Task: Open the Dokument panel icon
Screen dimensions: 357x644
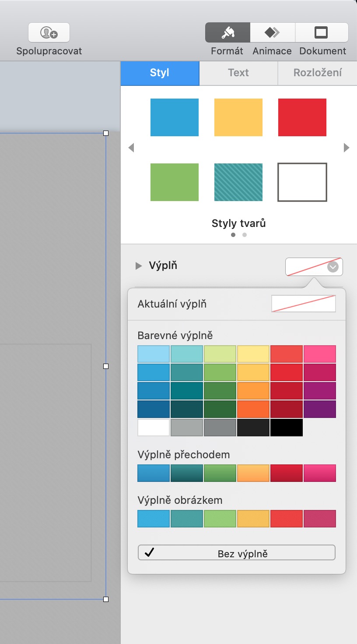Action: click(x=322, y=33)
